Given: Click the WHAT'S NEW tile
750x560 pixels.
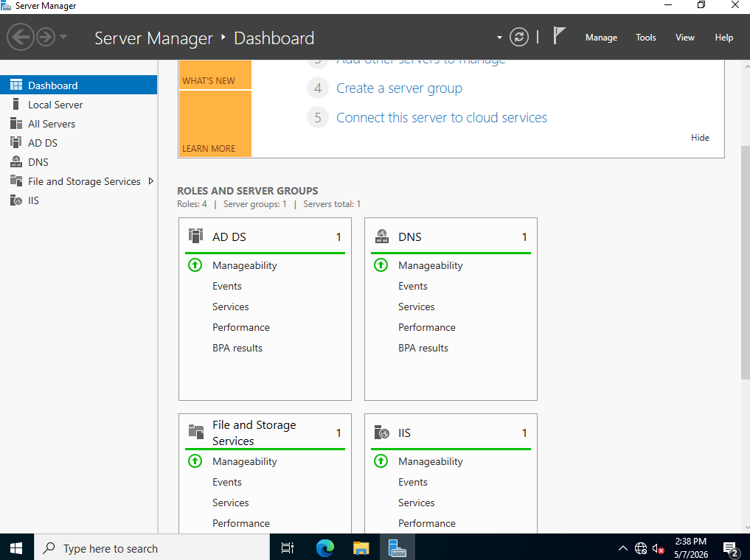Looking at the screenshot, I should pos(215,75).
